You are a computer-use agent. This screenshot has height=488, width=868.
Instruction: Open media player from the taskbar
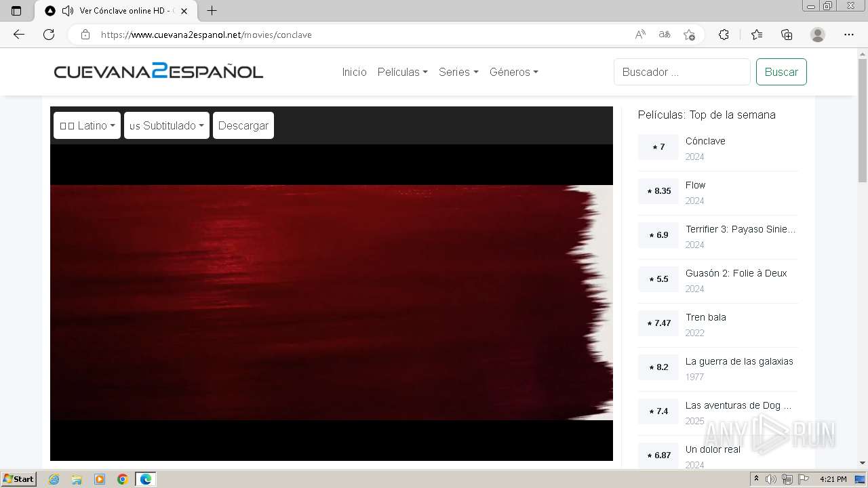tap(100, 479)
